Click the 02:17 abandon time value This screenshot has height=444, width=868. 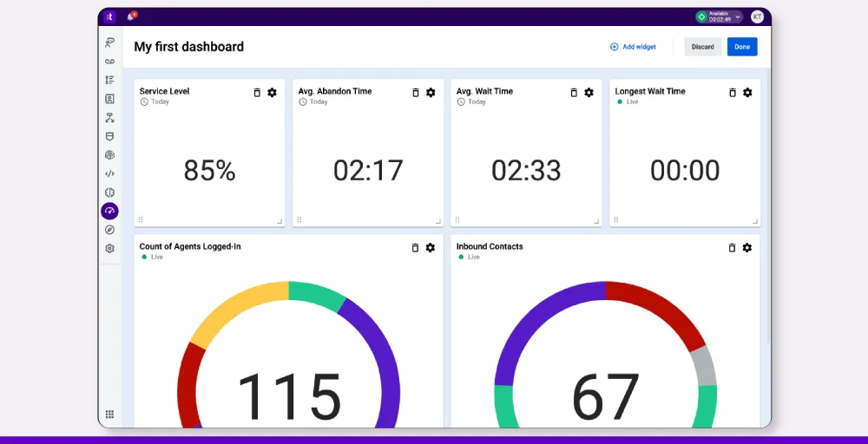pyautogui.click(x=368, y=170)
